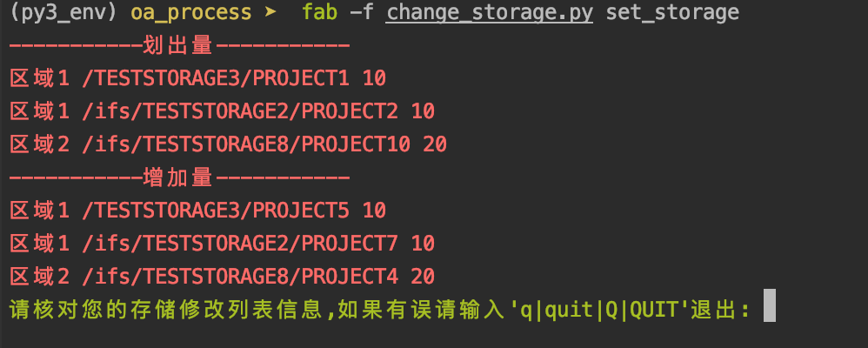868x348 pixels.
Task: Click the underlined change_storage.py filename
Action: [490, 12]
